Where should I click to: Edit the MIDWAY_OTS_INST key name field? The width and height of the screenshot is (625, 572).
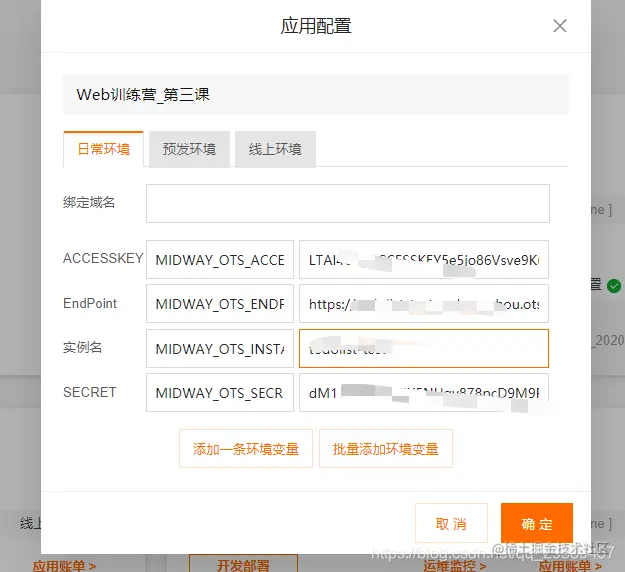(220, 348)
